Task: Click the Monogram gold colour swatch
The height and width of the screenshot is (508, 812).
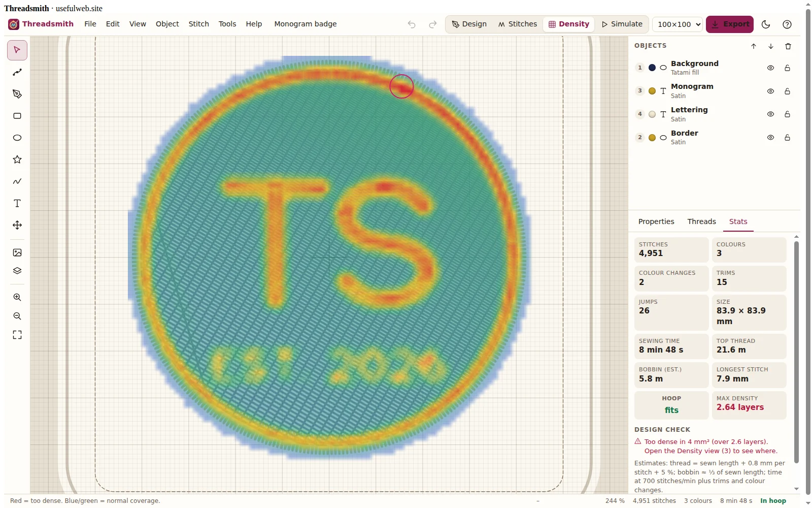Action: point(652,91)
